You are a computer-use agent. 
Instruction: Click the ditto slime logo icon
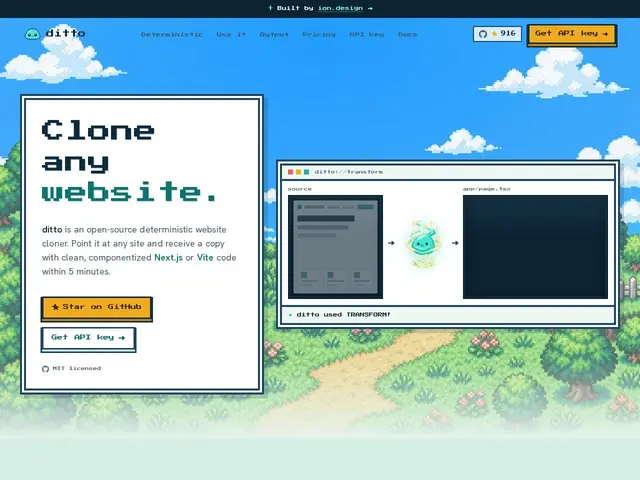[x=32, y=34]
